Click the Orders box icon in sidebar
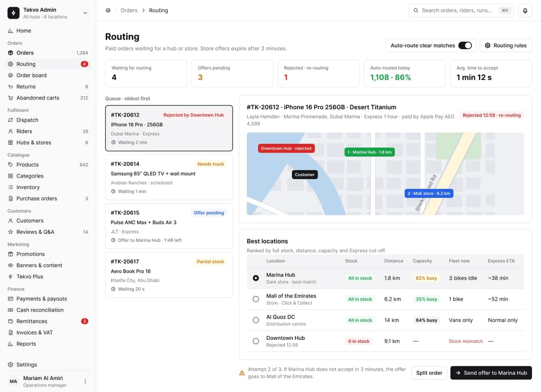This screenshot has width=541, height=392. (x=10, y=53)
